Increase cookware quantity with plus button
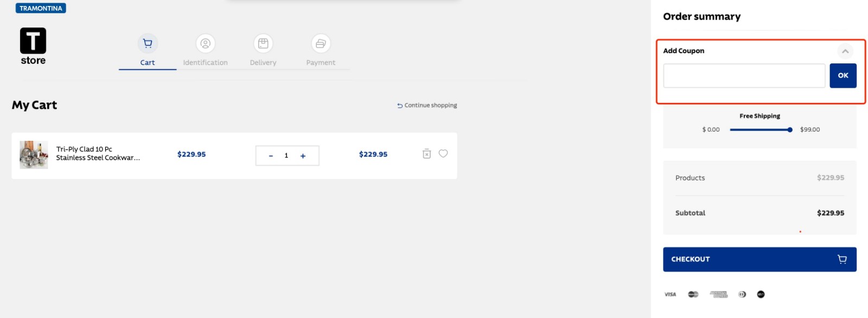The height and width of the screenshot is (318, 868). [x=303, y=156]
